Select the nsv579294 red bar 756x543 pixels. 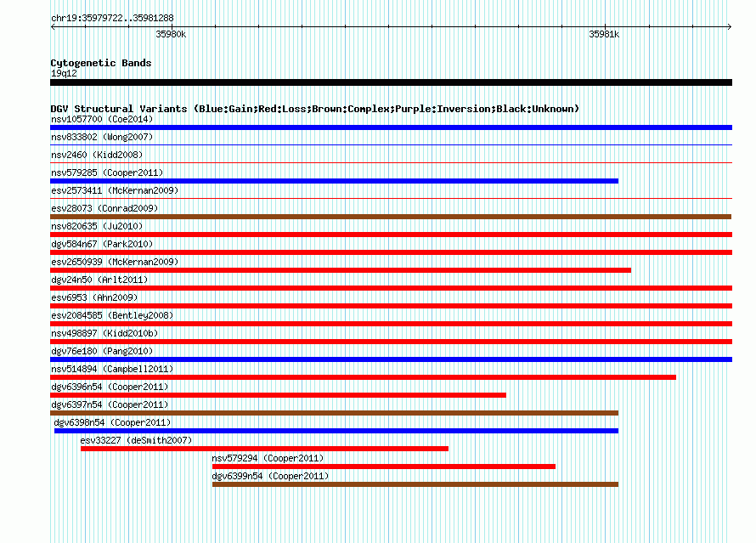click(x=384, y=467)
